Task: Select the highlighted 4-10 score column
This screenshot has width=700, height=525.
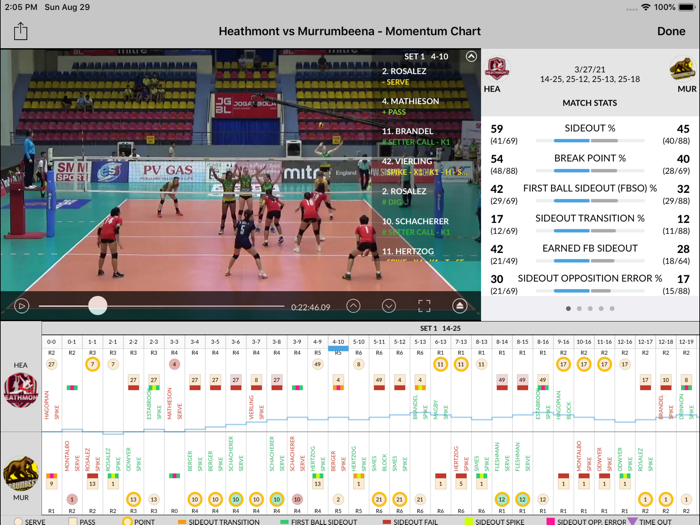Action: pyautogui.click(x=338, y=342)
